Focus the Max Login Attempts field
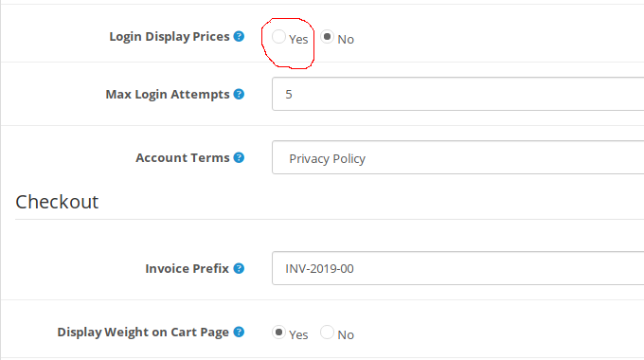 (x=458, y=94)
